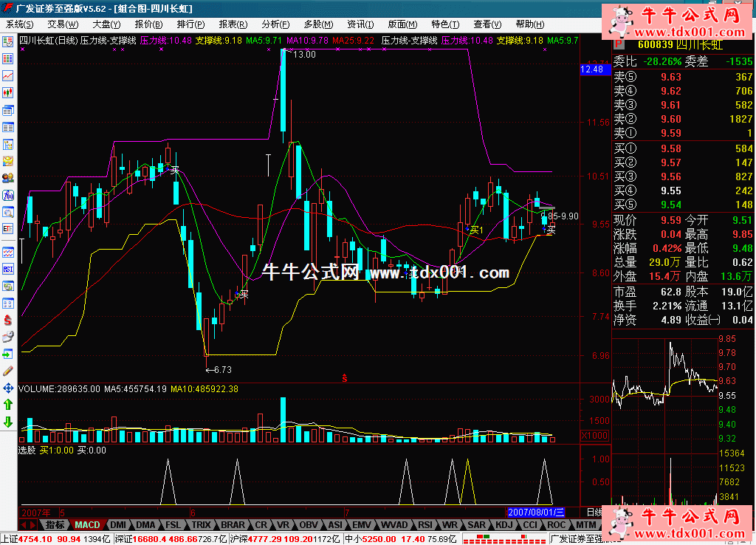Click the 买① 9.58 order row
The height and width of the screenshot is (545, 756).
click(683, 148)
